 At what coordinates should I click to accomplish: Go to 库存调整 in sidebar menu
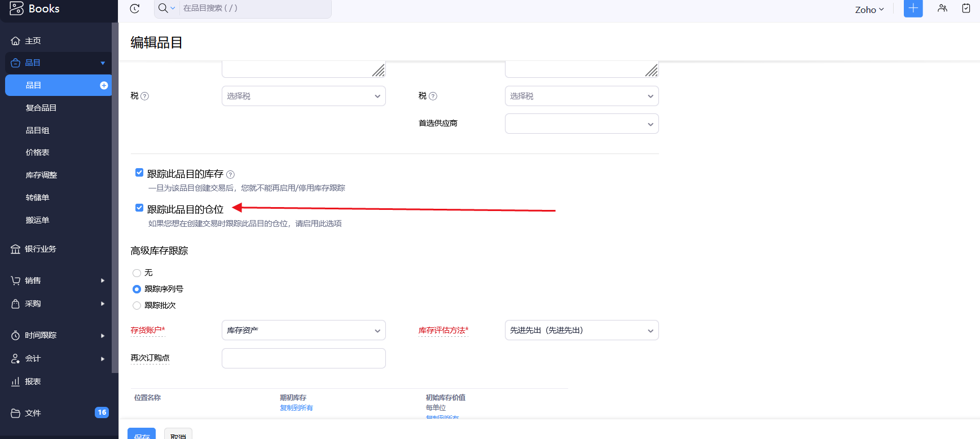pos(41,175)
